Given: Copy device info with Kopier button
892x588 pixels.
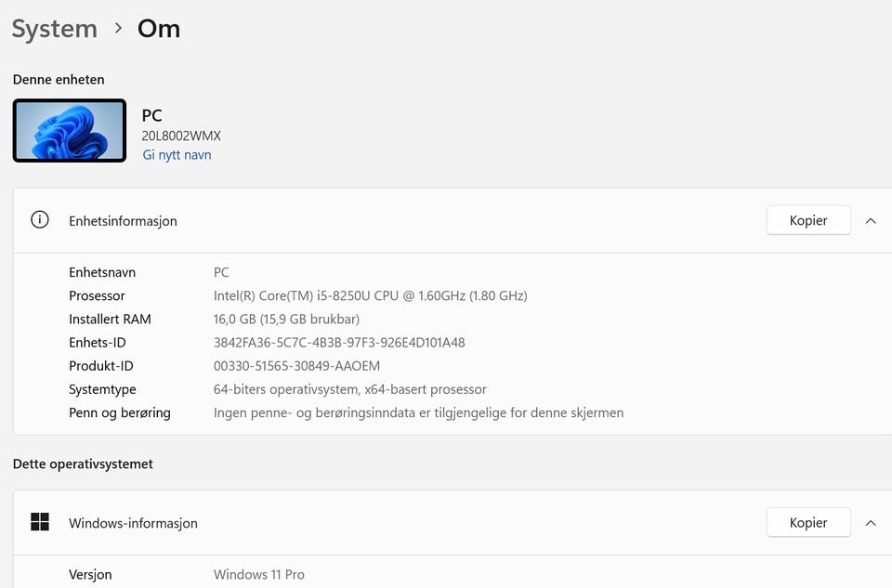Looking at the screenshot, I should pos(807,220).
